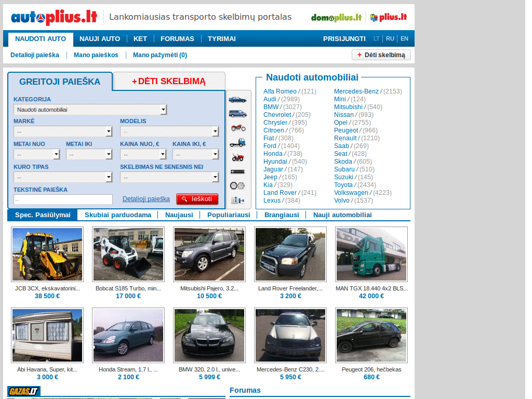Select the Naujausi tab

[179, 215]
